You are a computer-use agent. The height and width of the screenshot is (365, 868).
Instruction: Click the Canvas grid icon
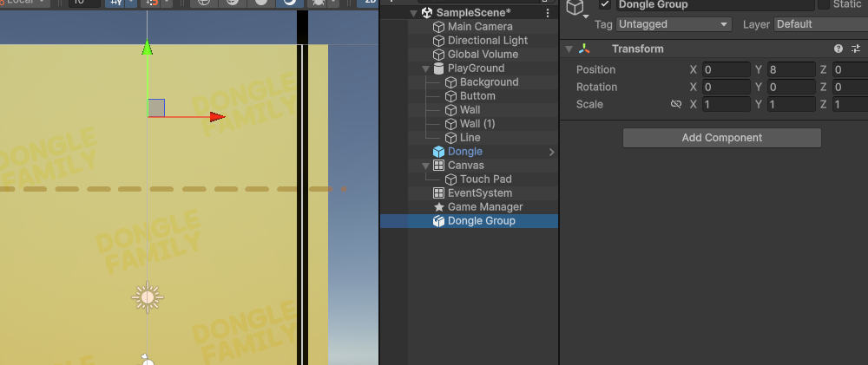click(438, 166)
